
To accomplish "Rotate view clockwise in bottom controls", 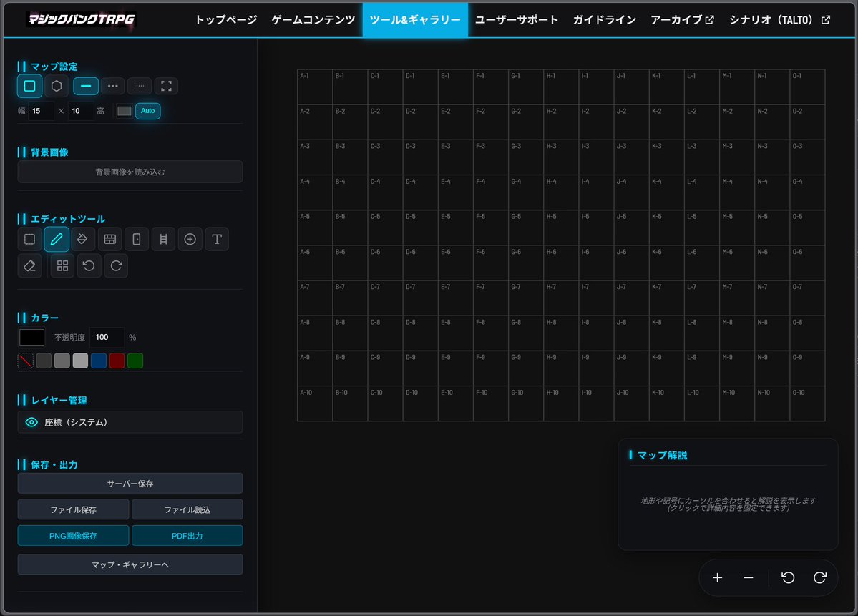I will [x=819, y=577].
